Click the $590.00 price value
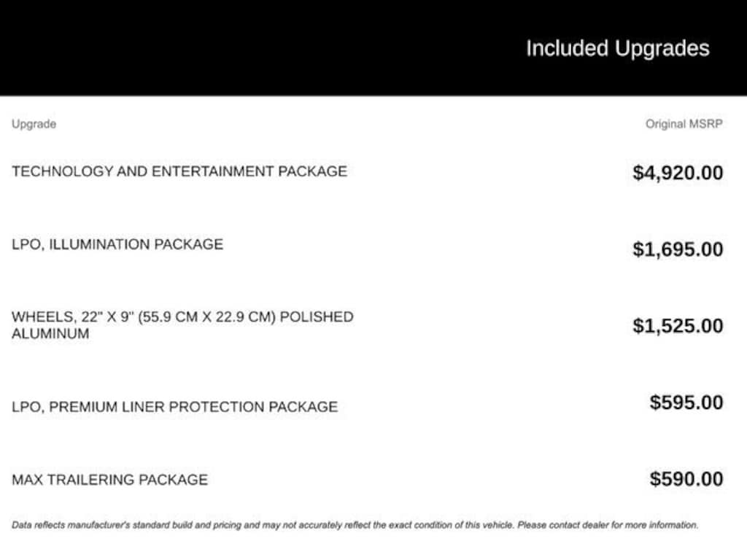This screenshot has width=747, height=560. click(x=686, y=479)
